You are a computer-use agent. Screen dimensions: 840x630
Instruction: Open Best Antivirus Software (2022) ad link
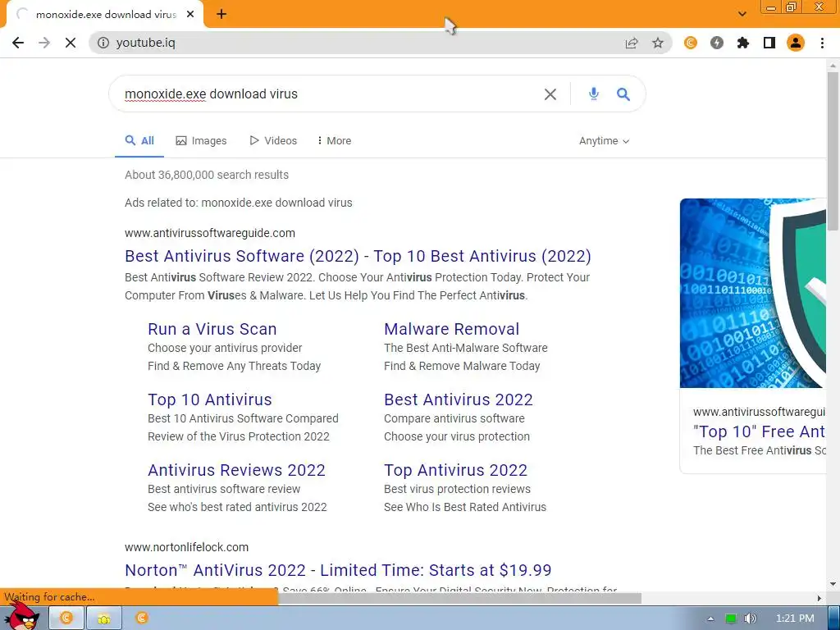(358, 256)
